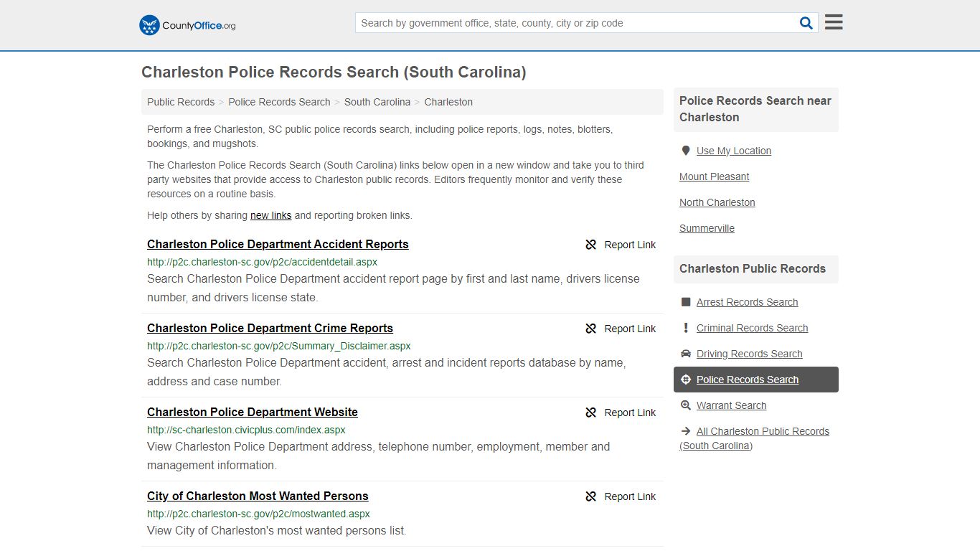The width and height of the screenshot is (980, 551).
Task: Click the sc-charleston.civicplus.com URL text
Action: 246,430
